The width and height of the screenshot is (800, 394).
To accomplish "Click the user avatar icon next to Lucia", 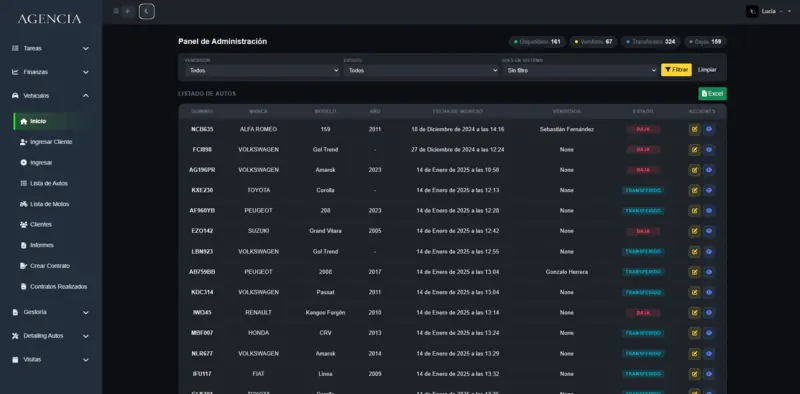I will pos(752,11).
